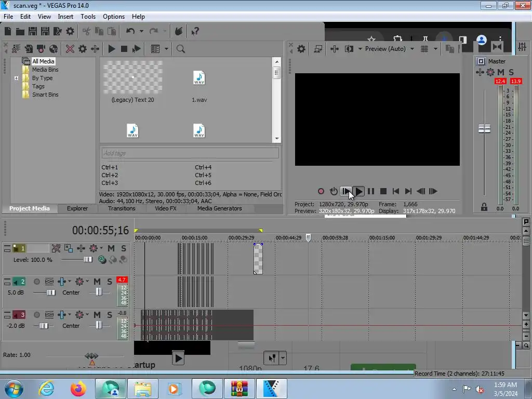Redo the last undone action
Screen dimensions: 532x399
(154, 31)
